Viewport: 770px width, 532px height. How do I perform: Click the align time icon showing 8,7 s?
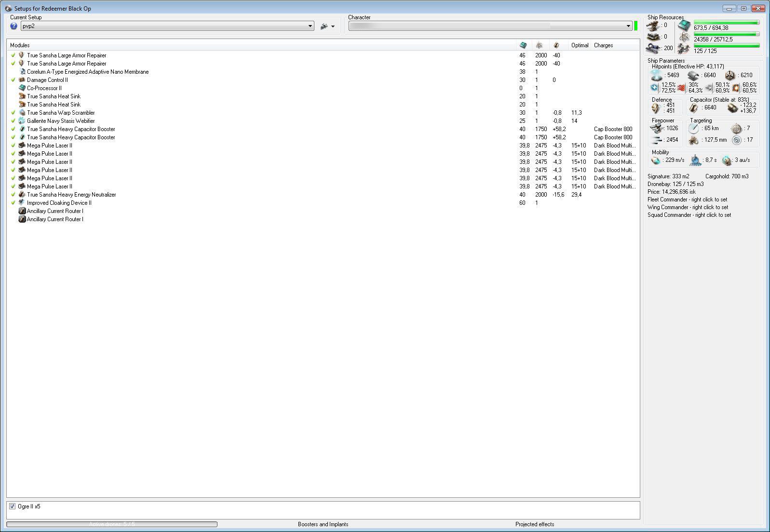695,160
